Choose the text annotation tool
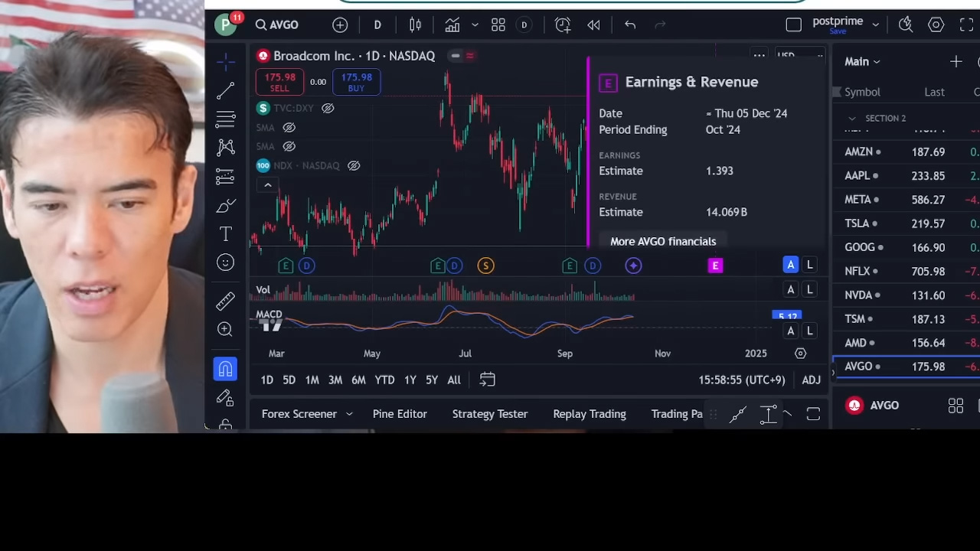This screenshot has width=980, height=551. coord(225,234)
